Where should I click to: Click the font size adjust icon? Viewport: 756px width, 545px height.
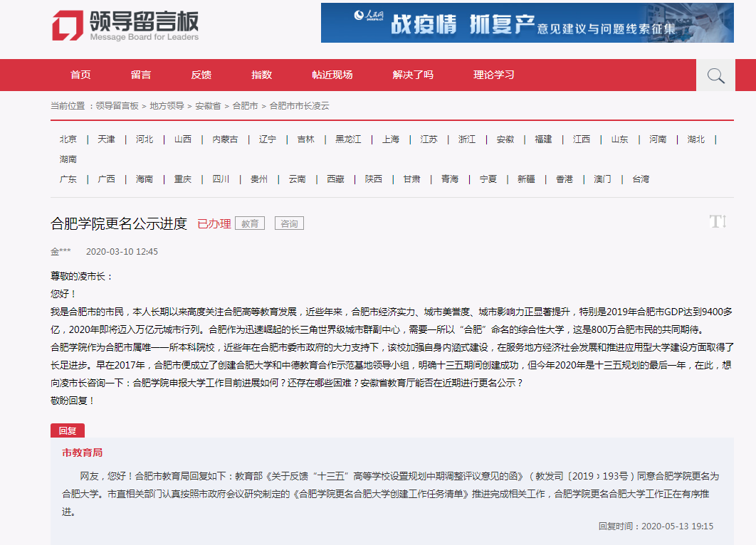pos(718,222)
